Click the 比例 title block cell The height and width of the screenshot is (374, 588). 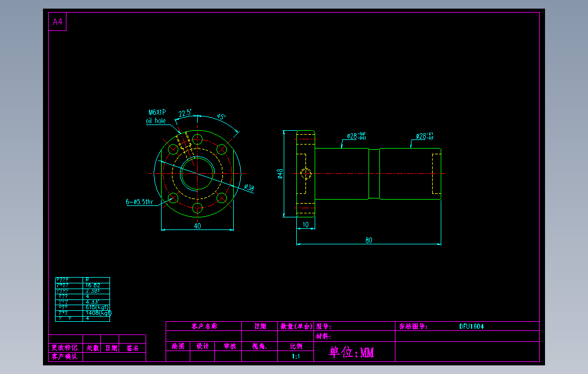click(296, 346)
